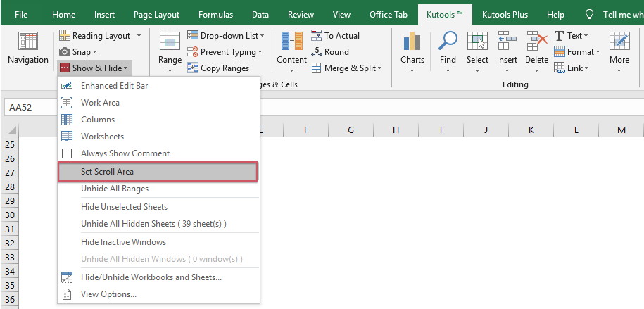Viewport: 644px width, 309px height.
Task: Toggle the Enhanced Edit Bar option
Action: click(114, 86)
